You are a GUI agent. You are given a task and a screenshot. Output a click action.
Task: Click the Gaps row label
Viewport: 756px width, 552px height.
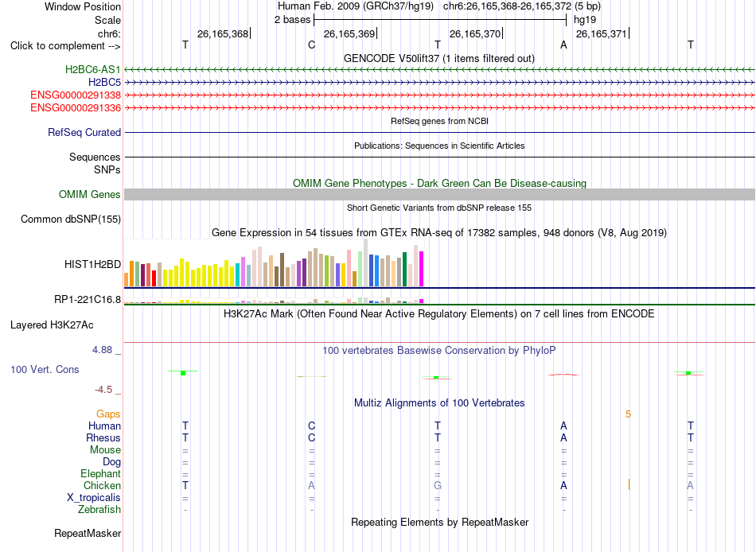click(108, 414)
